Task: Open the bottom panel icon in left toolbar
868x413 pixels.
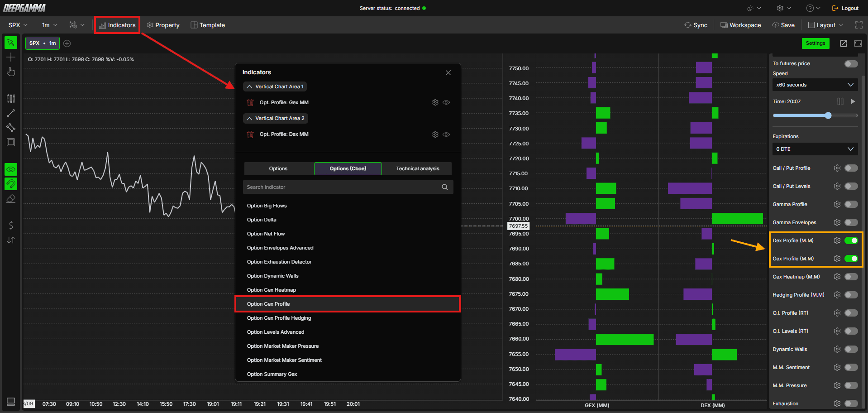Action: 11,402
